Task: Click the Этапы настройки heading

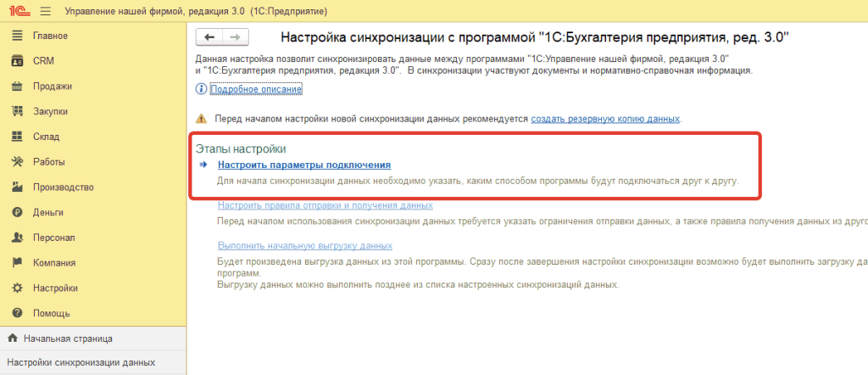Action: point(241,149)
